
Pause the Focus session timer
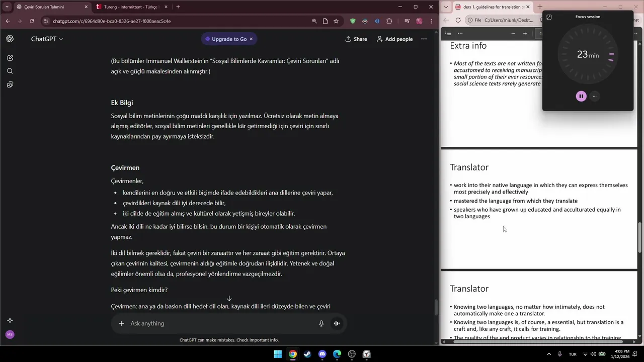click(x=581, y=96)
